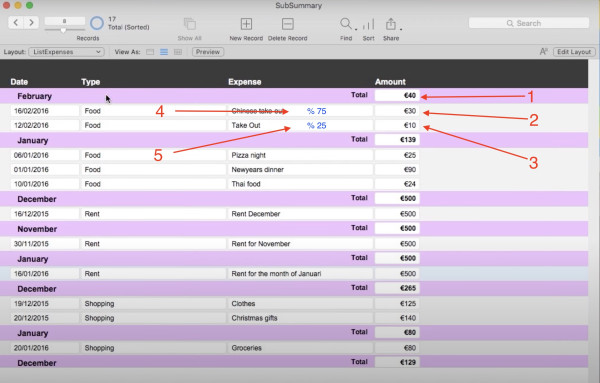Click Rent type on 30/11/2015 row
600x383 pixels.
153,244
